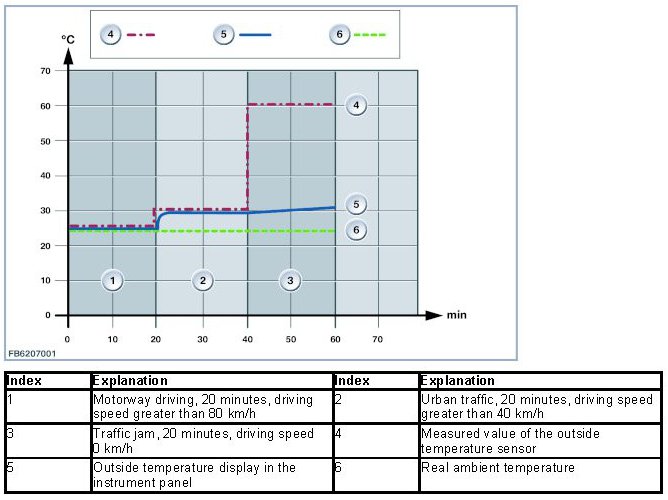668x500 pixels.
Task: Pick the green dashed line sample in the legend
Action: 369,34
